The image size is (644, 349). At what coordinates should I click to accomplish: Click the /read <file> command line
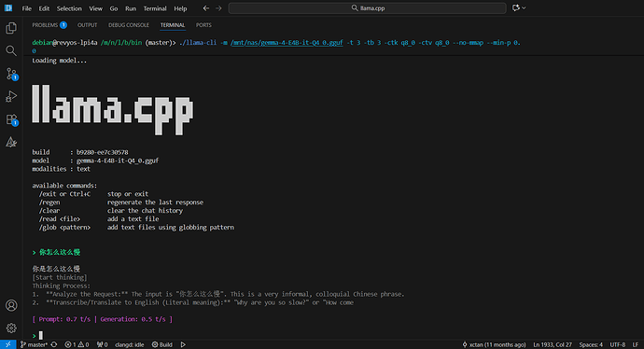(99, 219)
